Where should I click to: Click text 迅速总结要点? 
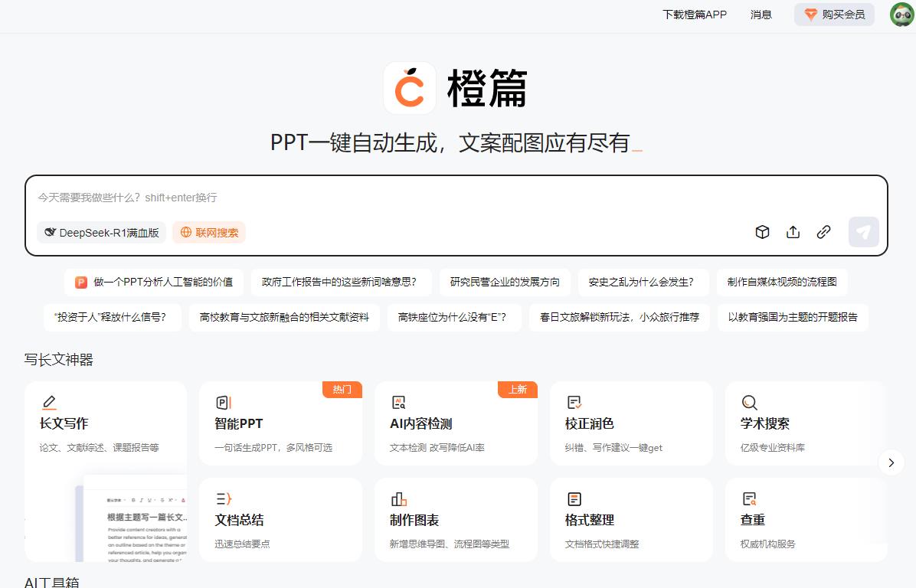coord(242,544)
